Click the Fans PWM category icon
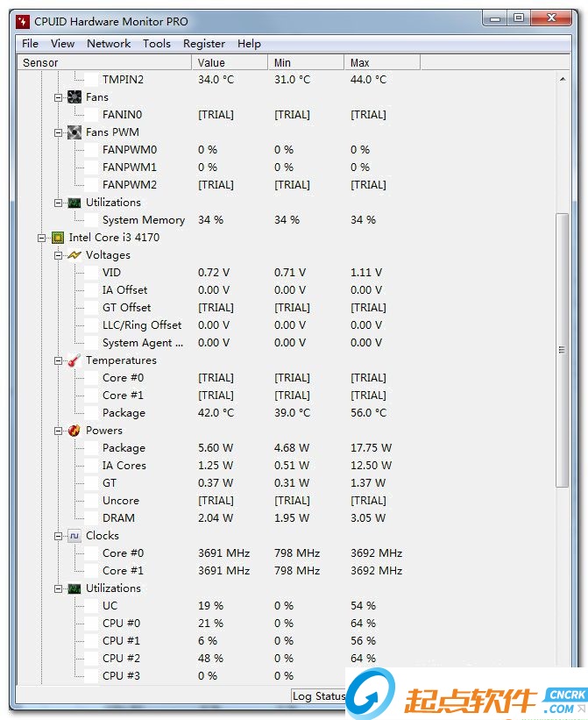Image resolution: width=588 pixels, height=720 pixels. click(74, 132)
